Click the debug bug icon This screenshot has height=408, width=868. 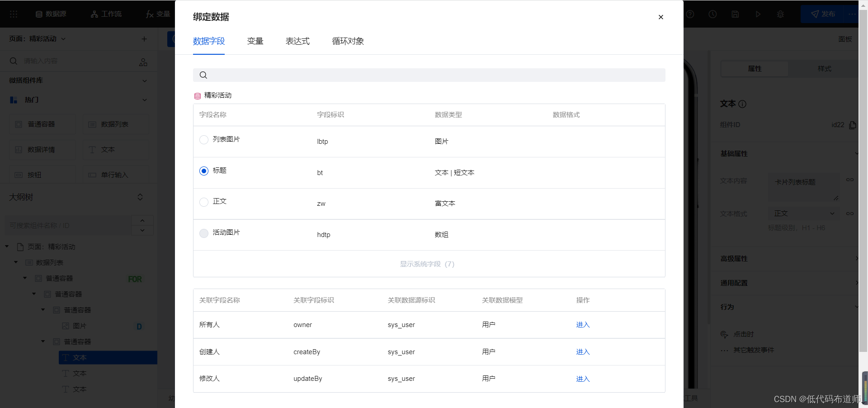point(780,14)
